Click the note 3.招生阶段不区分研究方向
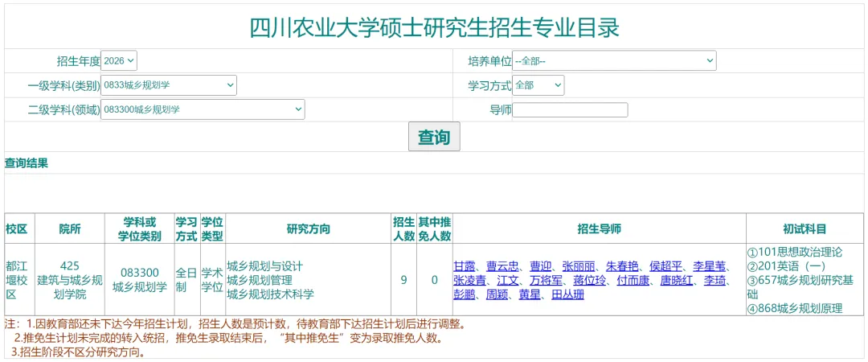The height and width of the screenshot is (362, 868). pyautogui.click(x=80, y=352)
